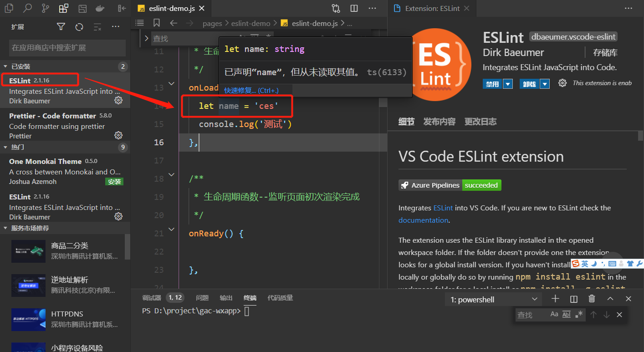Collapse the sidebar with the arrow icon
Viewport: 644px width, 352px height.
[x=122, y=8]
